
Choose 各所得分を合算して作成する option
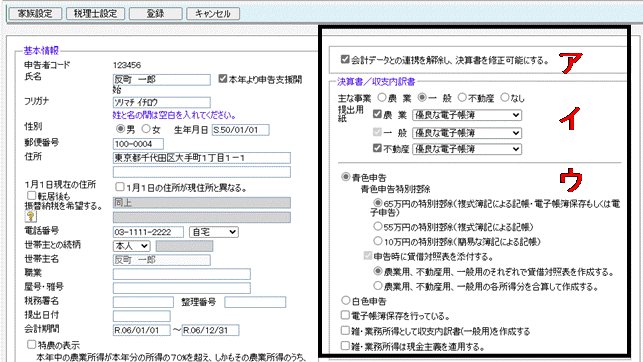coord(377,285)
